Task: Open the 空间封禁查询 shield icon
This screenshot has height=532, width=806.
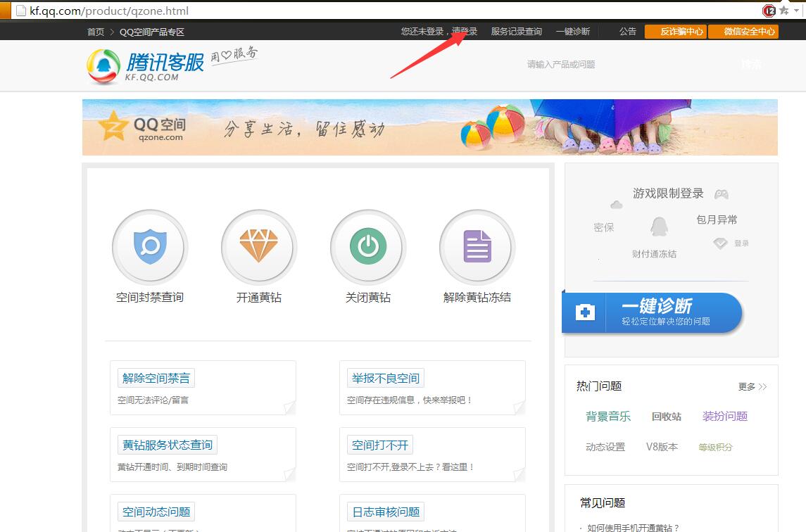Action: [149, 247]
